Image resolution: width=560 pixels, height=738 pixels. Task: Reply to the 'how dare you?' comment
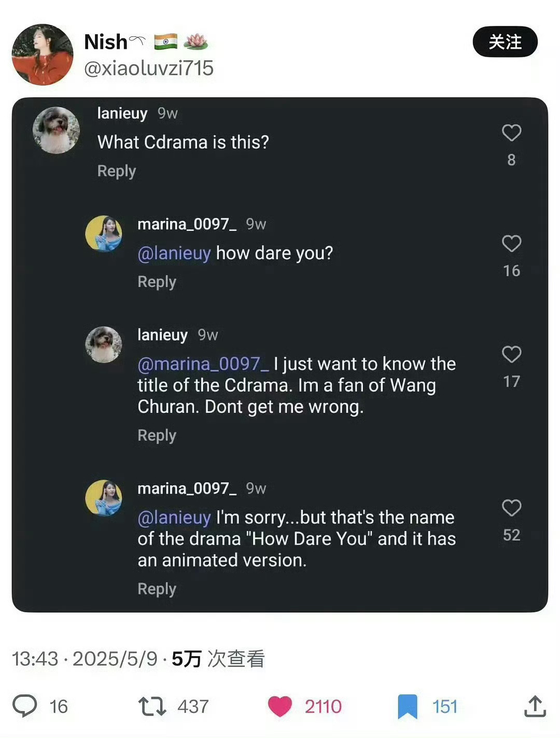[x=157, y=282]
